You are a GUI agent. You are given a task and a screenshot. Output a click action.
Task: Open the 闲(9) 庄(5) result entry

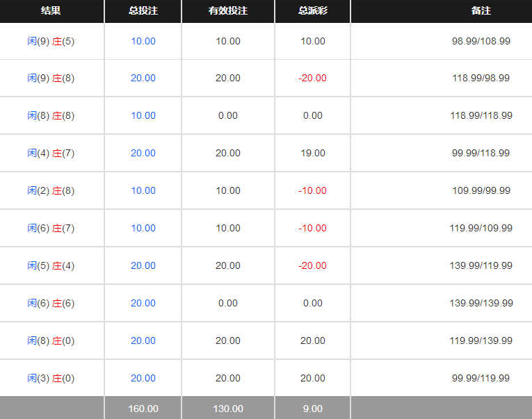click(51, 42)
